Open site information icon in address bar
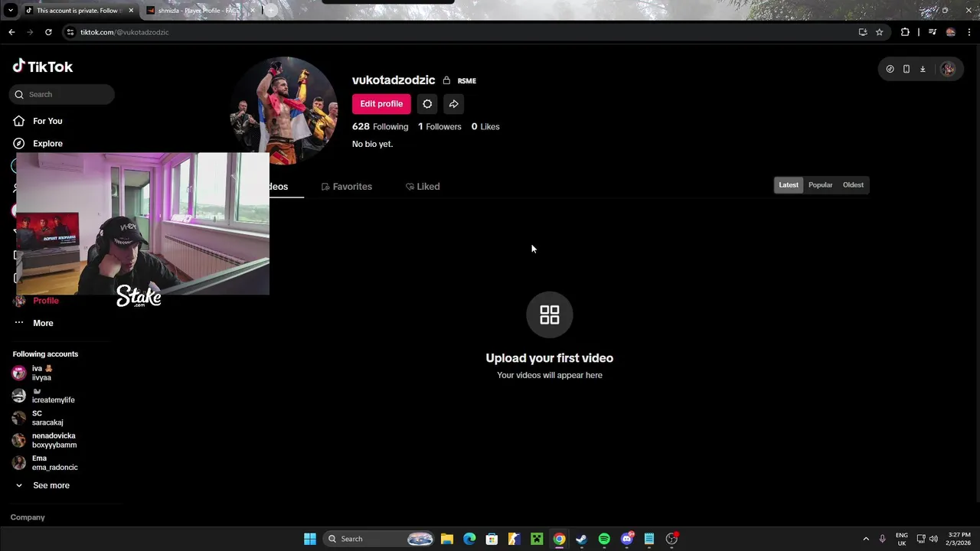The width and height of the screenshot is (980, 551). coord(70,32)
